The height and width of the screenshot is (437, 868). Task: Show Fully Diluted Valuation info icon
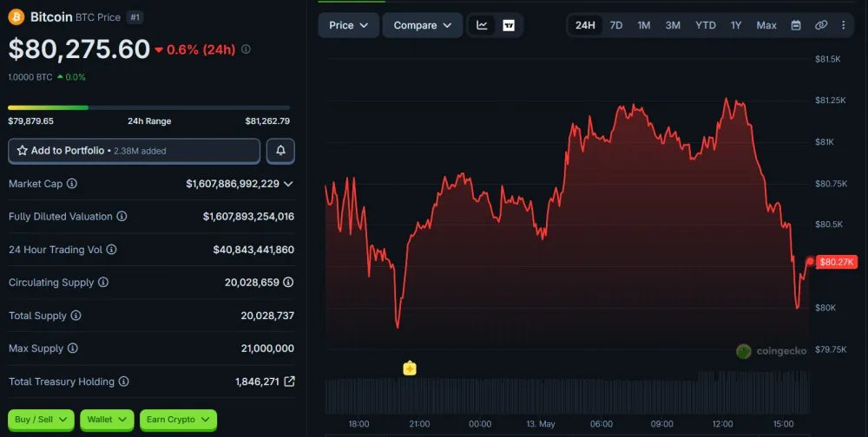[122, 216]
